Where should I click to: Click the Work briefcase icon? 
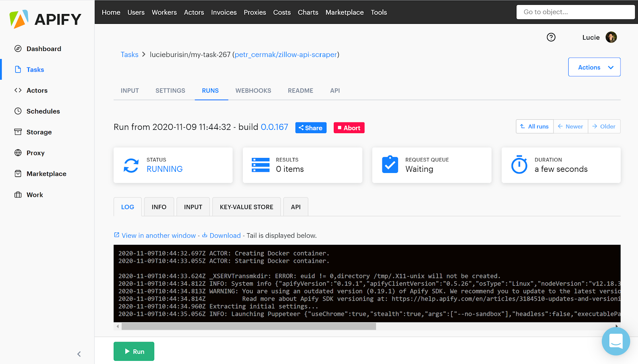[x=18, y=195]
